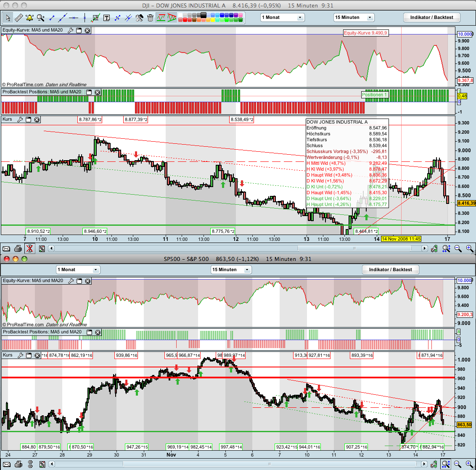The height and width of the screenshot is (470, 476).
Task: Click the printer icon under the SP500 chart
Action: tap(18, 464)
